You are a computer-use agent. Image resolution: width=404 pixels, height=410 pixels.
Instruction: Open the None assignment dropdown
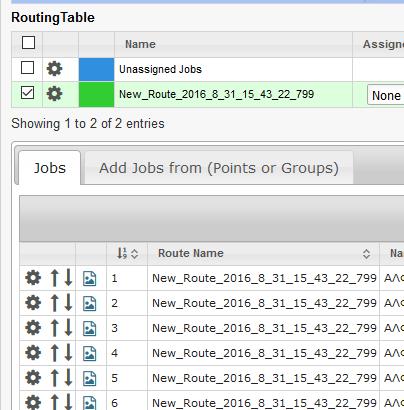tap(386, 95)
